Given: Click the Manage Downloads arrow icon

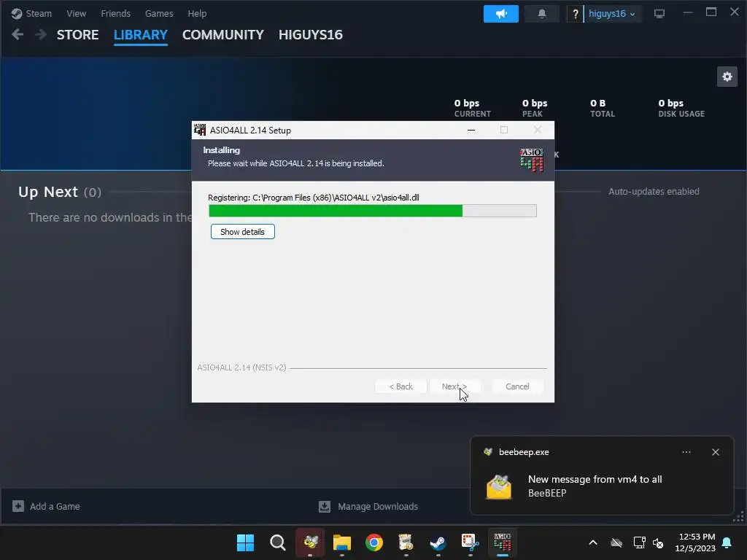Looking at the screenshot, I should 325,506.
